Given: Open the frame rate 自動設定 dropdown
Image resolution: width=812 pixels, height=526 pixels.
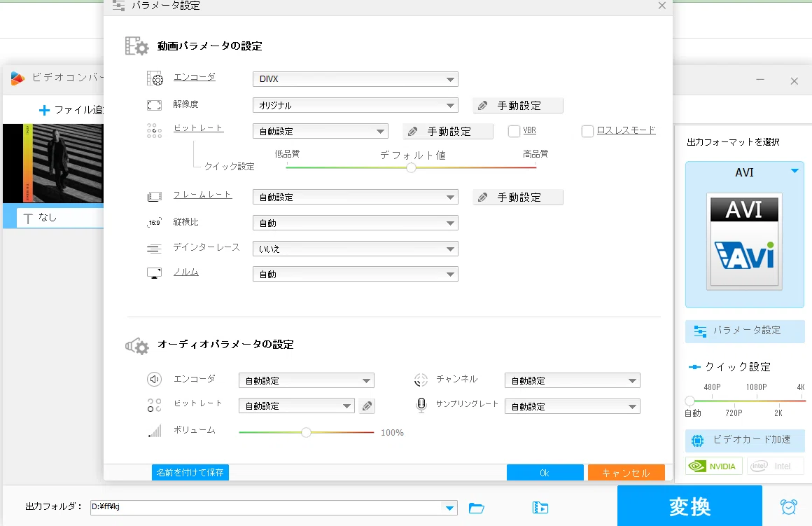Looking at the screenshot, I should [x=356, y=197].
